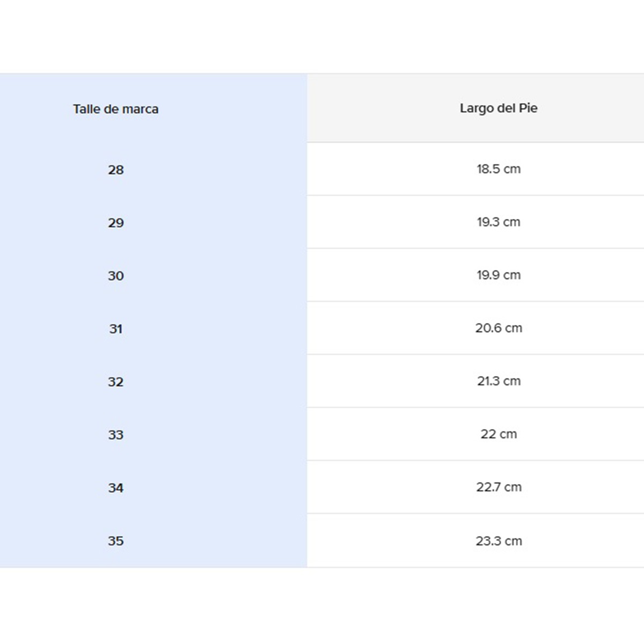Click the 'Talle de marca' column header
The height and width of the screenshot is (644, 644).
(x=116, y=109)
